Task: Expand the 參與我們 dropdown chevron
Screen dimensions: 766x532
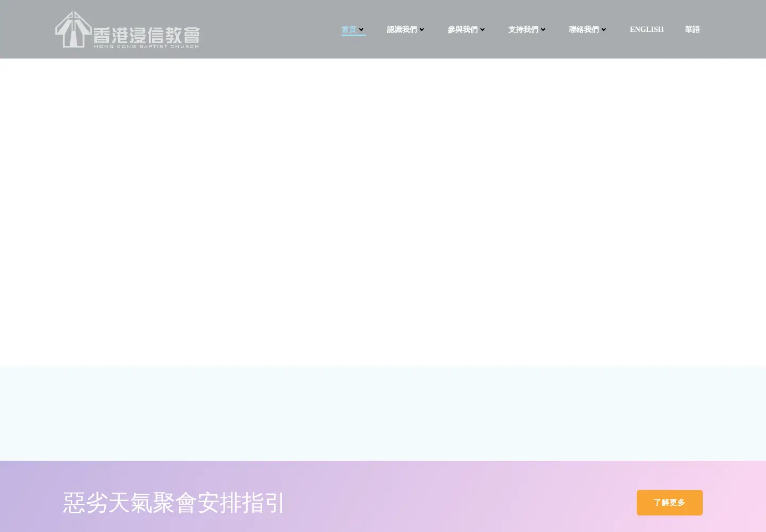Action: point(482,30)
